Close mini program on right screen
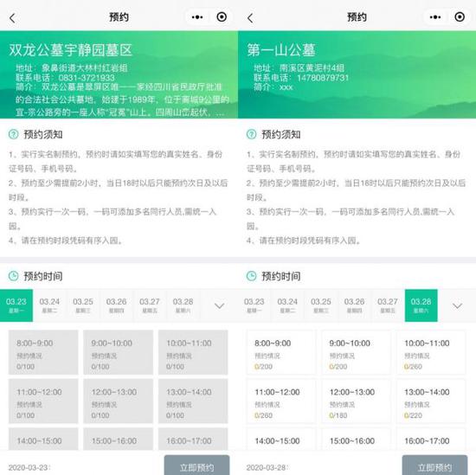 [460, 17]
